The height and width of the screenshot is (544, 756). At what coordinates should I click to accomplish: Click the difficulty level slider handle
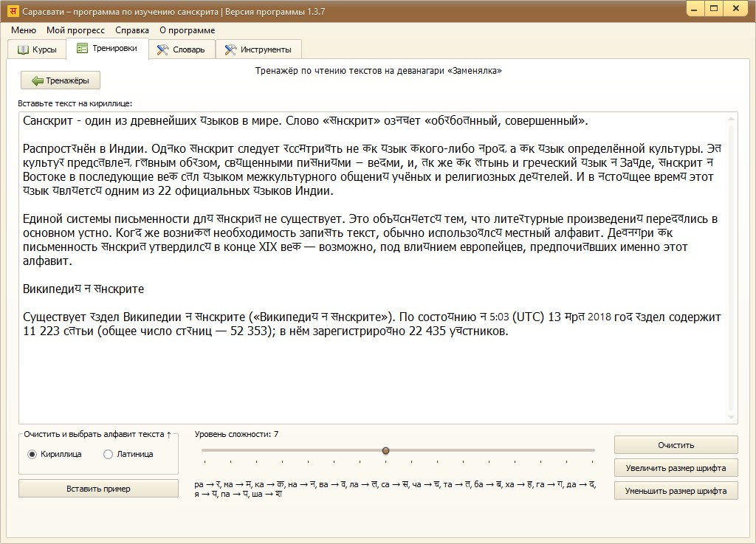pos(385,450)
